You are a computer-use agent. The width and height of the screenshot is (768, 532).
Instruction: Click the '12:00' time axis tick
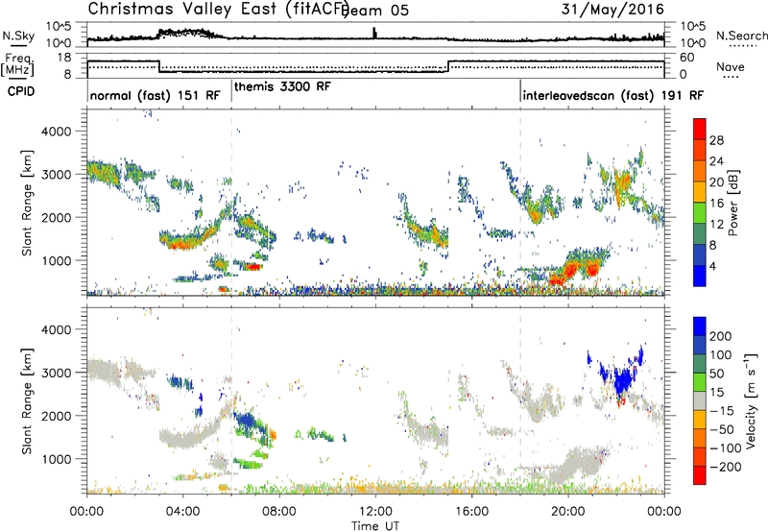375,512
